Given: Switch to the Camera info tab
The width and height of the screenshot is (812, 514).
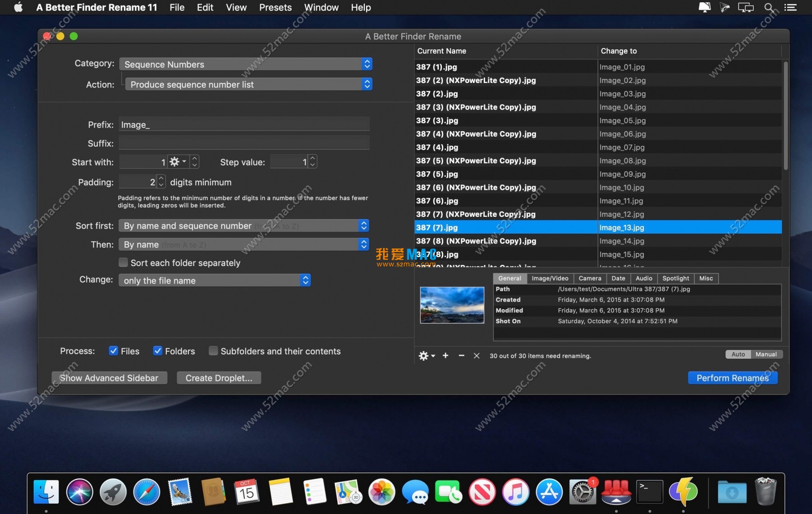Looking at the screenshot, I should tap(590, 278).
